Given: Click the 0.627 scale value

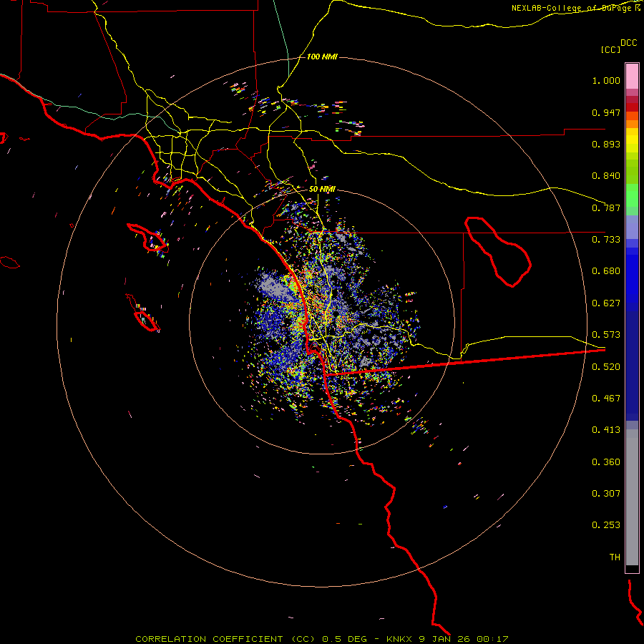Looking at the screenshot, I should [x=606, y=303].
